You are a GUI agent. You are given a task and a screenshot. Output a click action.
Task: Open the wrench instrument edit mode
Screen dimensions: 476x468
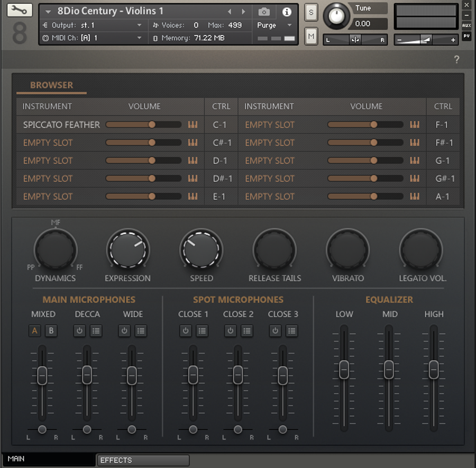click(x=20, y=11)
